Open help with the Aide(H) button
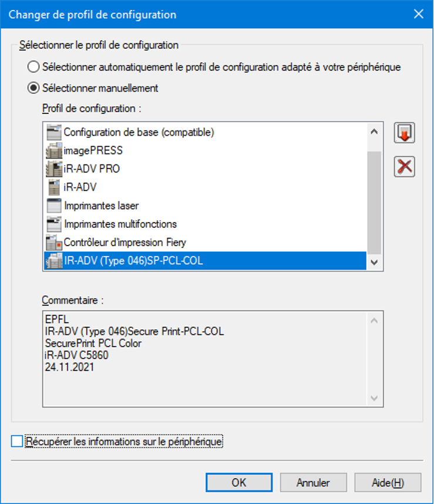 click(x=388, y=483)
